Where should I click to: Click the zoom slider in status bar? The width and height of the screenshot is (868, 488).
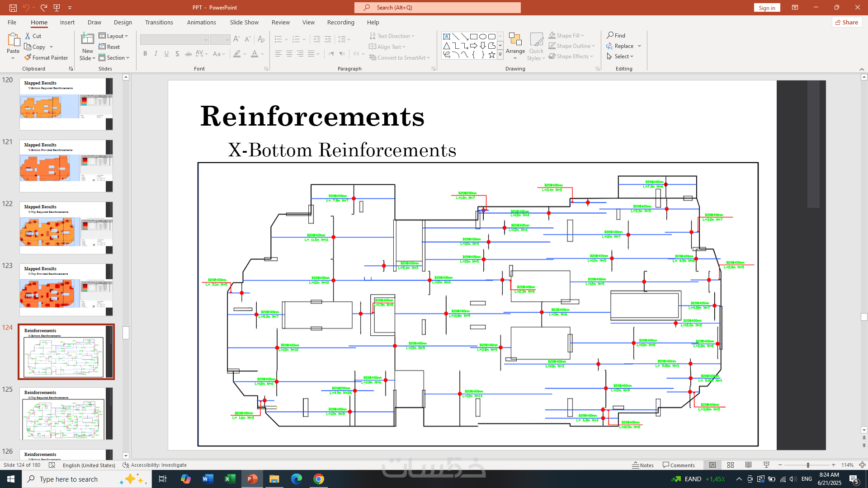coord(807,465)
